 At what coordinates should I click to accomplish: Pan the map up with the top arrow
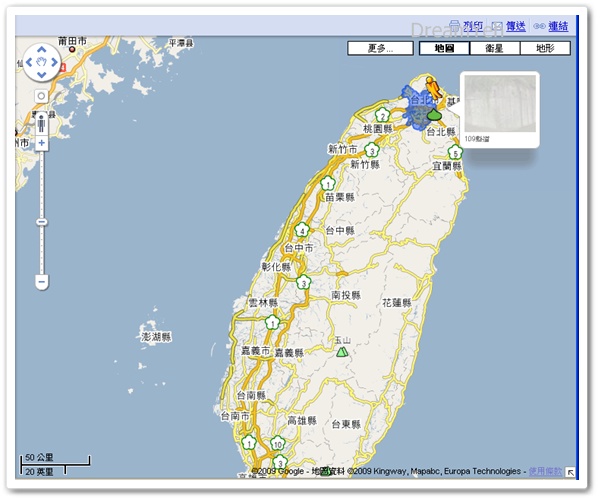tap(42, 50)
